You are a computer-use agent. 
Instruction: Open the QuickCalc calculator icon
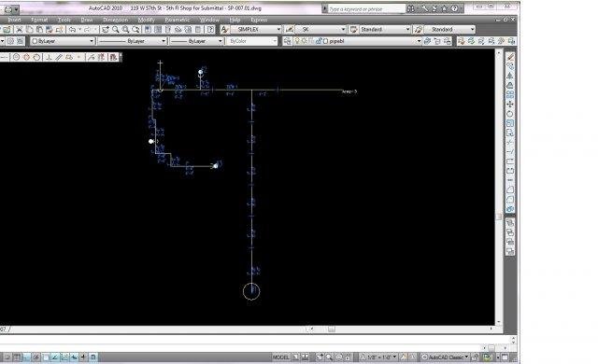pos(198,29)
